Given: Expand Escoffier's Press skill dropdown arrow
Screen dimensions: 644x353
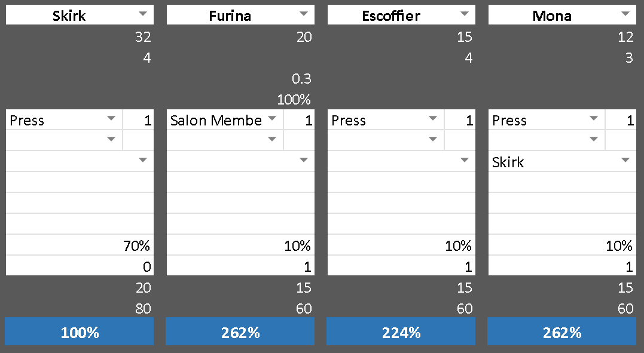Looking at the screenshot, I should point(433,119).
